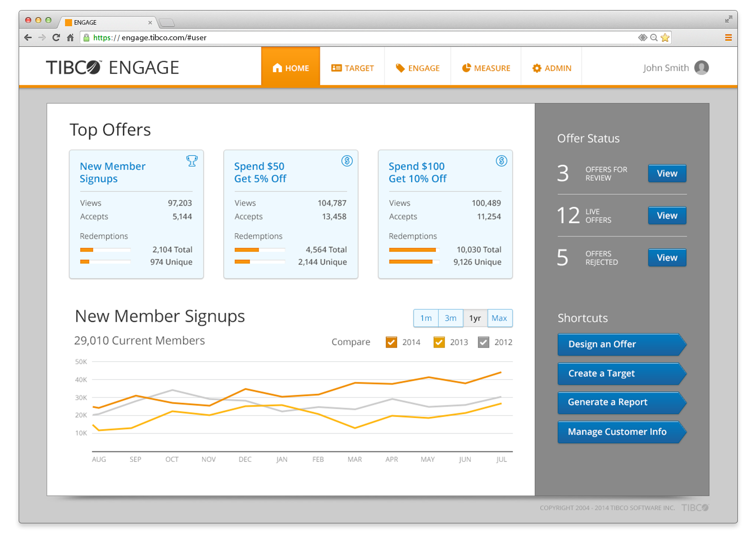This screenshot has height=539, width=756.
Task: Click the 9,126 Unique redemptions bar
Action: click(414, 261)
